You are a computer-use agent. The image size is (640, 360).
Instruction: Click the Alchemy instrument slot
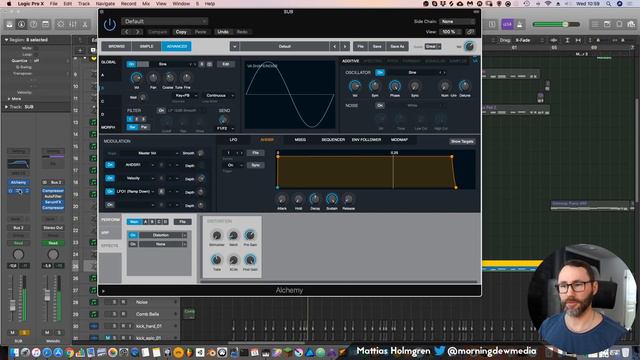pyautogui.click(x=18, y=182)
